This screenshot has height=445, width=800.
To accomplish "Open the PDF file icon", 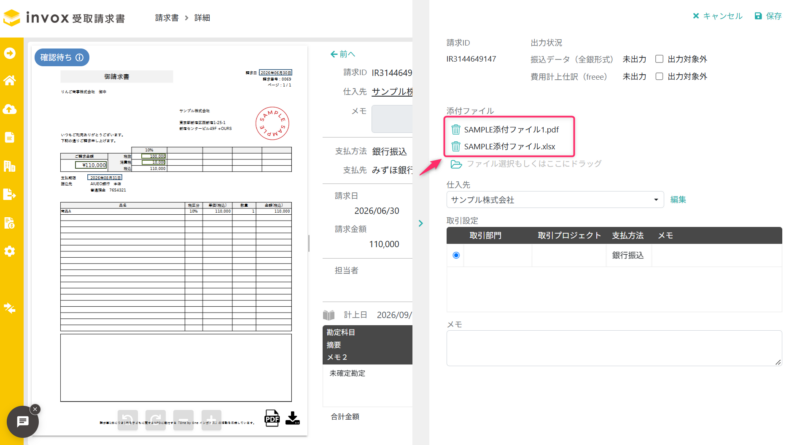I will click(x=272, y=418).
